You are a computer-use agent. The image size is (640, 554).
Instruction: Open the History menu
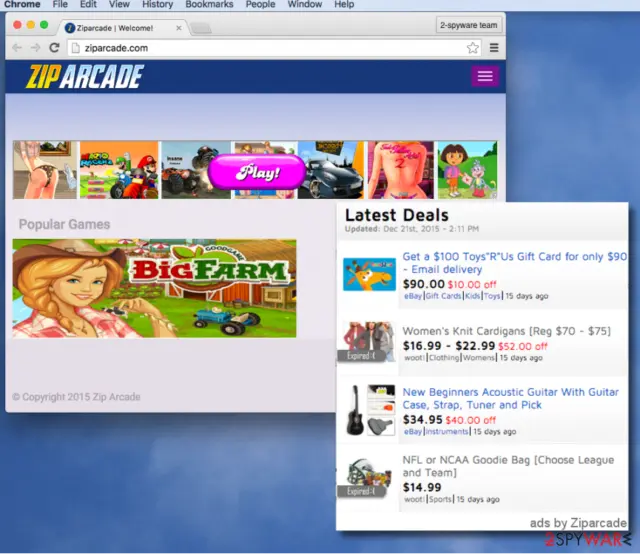(158, 4)
